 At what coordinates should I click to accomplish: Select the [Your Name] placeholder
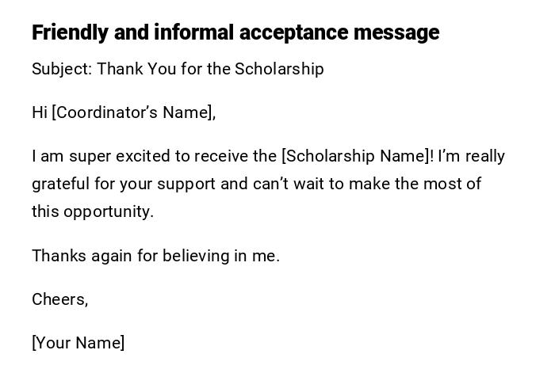click(x=78, y=343)
